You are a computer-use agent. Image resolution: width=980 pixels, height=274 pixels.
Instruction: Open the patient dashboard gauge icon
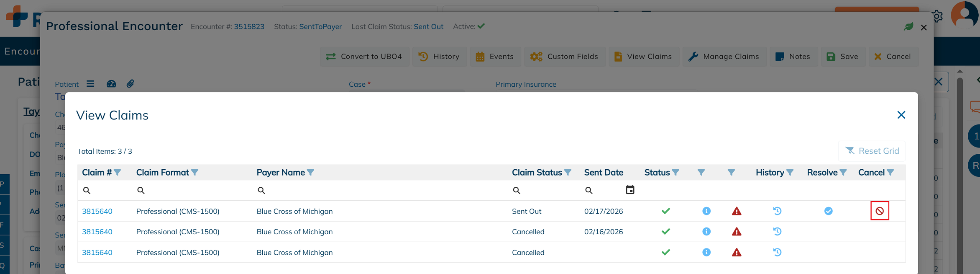[x=111, y=84]
